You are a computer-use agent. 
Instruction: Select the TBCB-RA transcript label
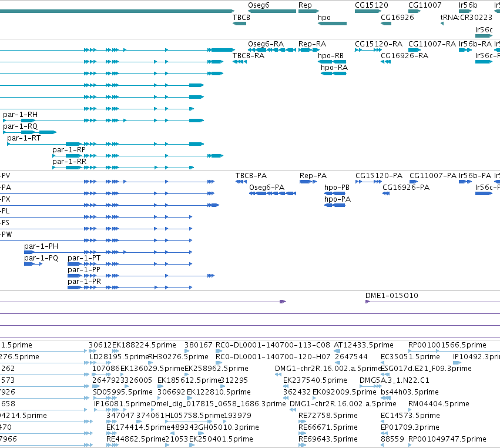(249, 55)
